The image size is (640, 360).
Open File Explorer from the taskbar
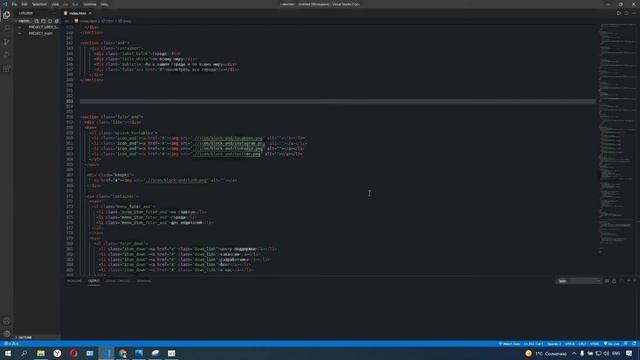pyautogui.click(x=41, y=353)
